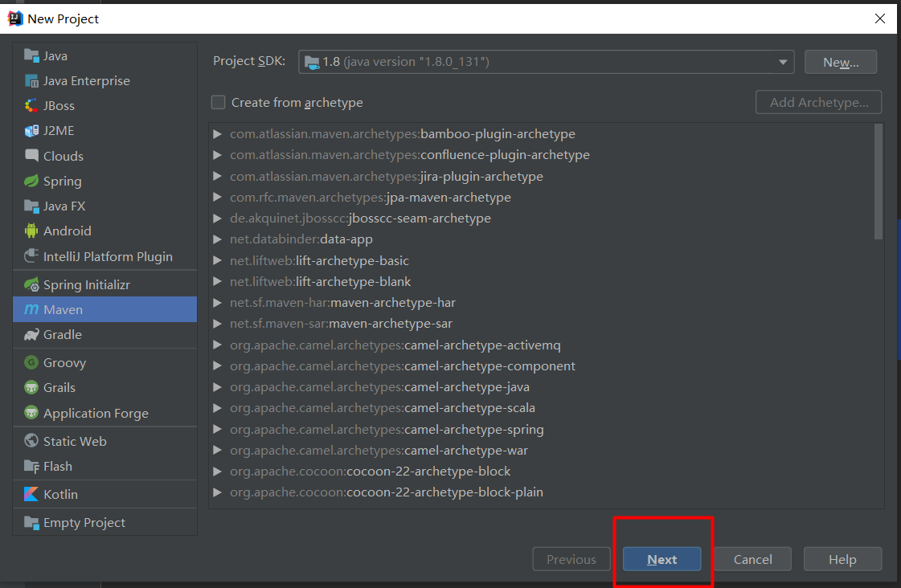Click the Clouds icon

click(31, 156)
